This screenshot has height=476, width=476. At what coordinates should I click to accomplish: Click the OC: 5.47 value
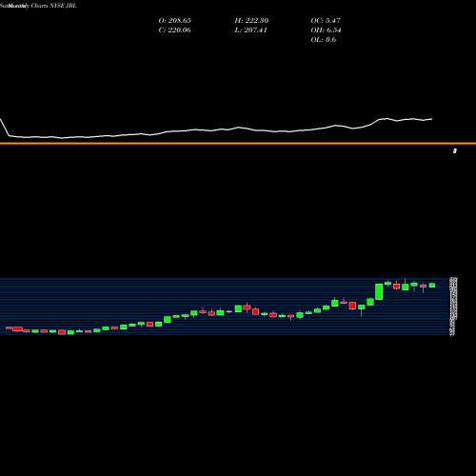tap(326, 21)
